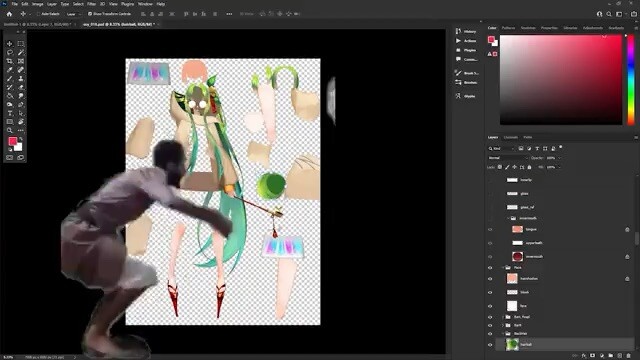Image resolution: width=640 pixels, height=360 pixels.
Task: Collapse the innermouth group
Action: (508, 218)
